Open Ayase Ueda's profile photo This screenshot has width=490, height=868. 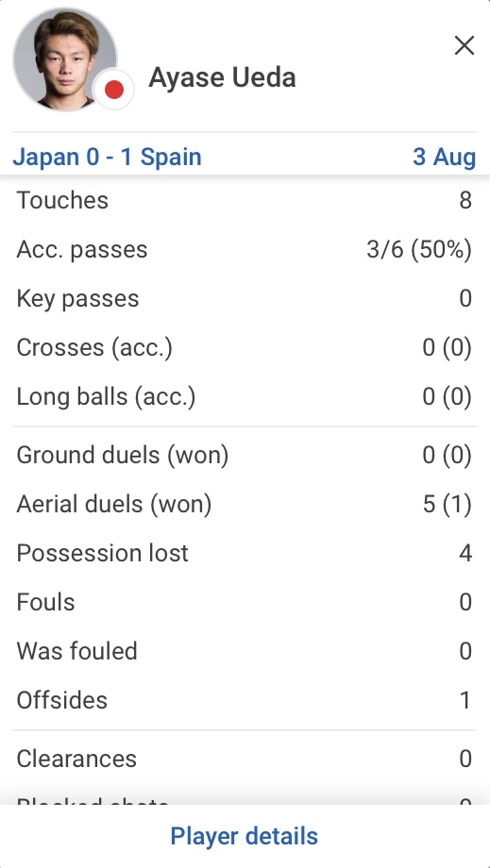point(65,59)
